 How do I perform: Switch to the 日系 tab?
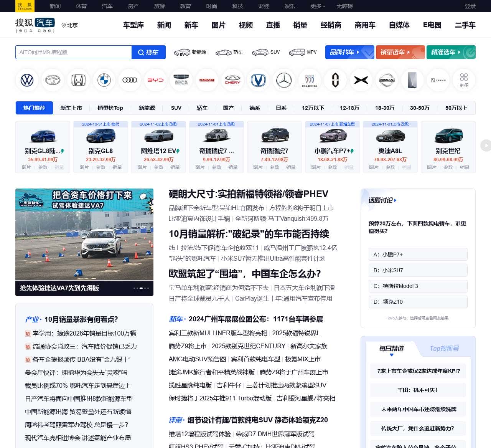(281, 108)
